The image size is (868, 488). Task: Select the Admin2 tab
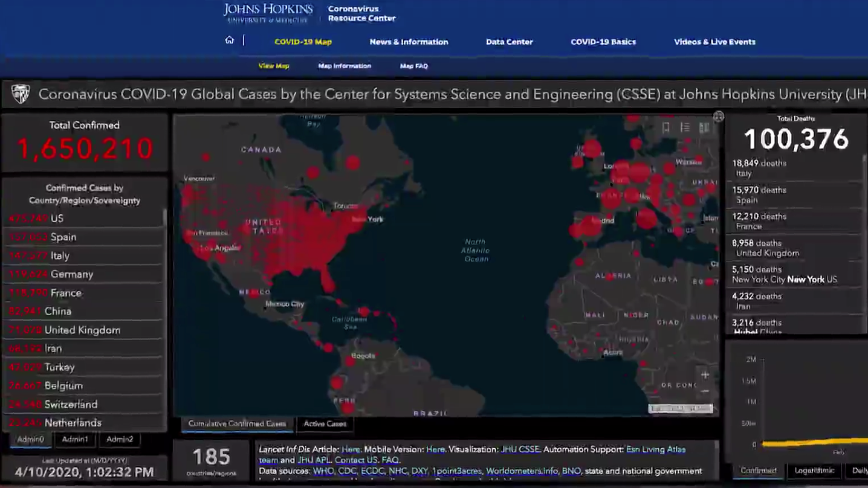coord(120,440)
